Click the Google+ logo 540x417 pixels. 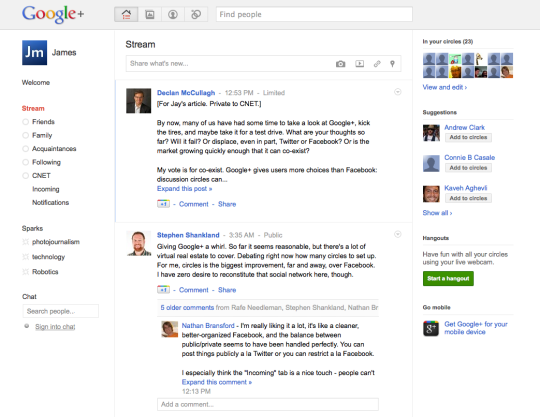click(x=53, y=14)
